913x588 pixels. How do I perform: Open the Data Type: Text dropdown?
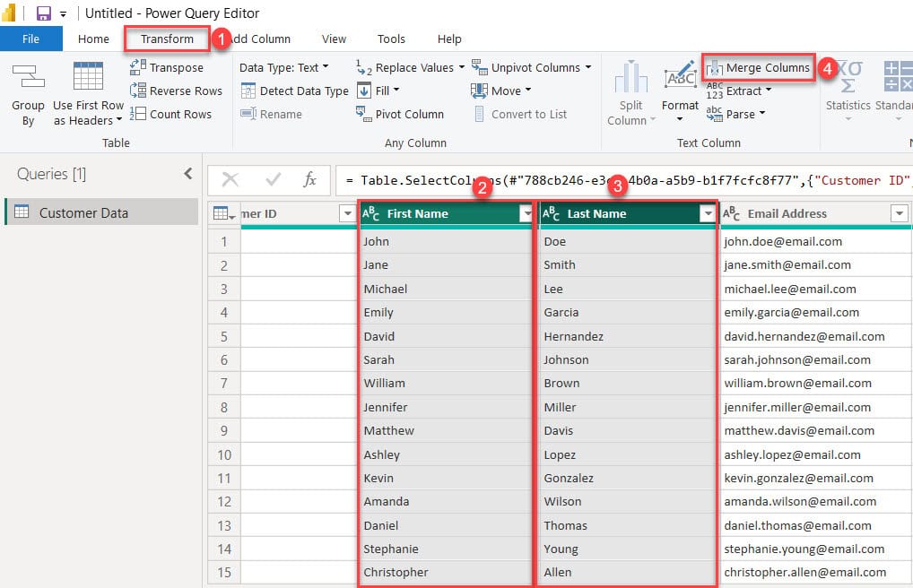tap(284, 67)
